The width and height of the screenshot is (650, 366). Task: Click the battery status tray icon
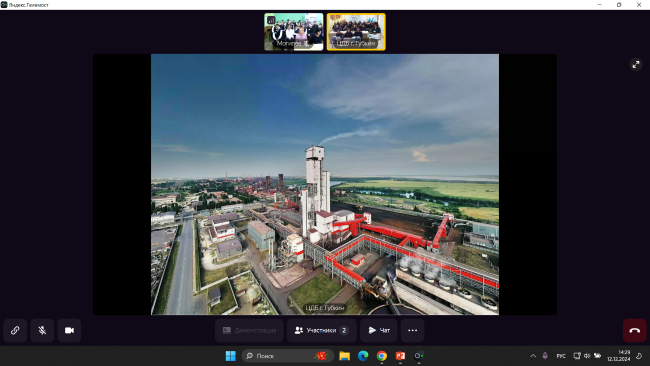click(x=597, y=356)
